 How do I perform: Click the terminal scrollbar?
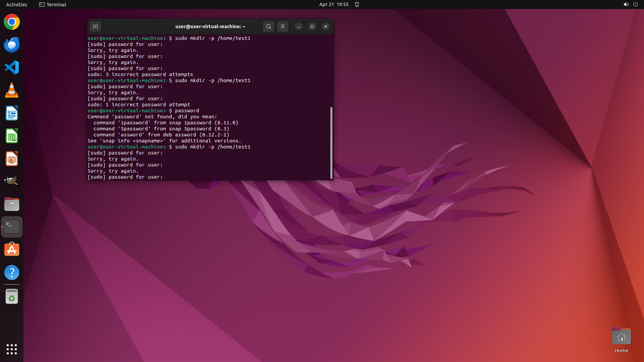pyautogui.click(x=331, y=143)
